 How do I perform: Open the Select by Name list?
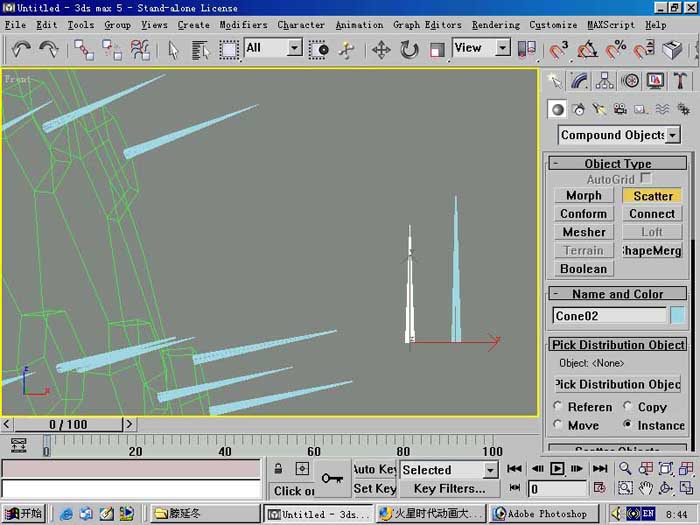tap(200, 50)
